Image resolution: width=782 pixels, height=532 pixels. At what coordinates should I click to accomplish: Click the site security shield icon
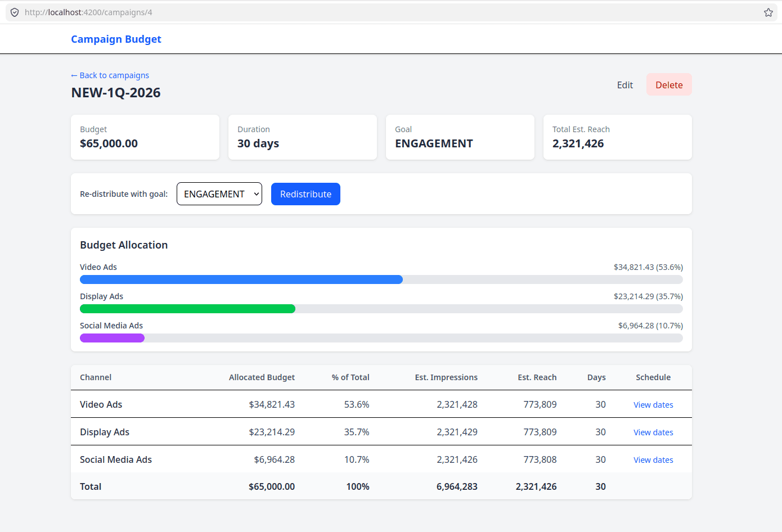click(14, 12)
